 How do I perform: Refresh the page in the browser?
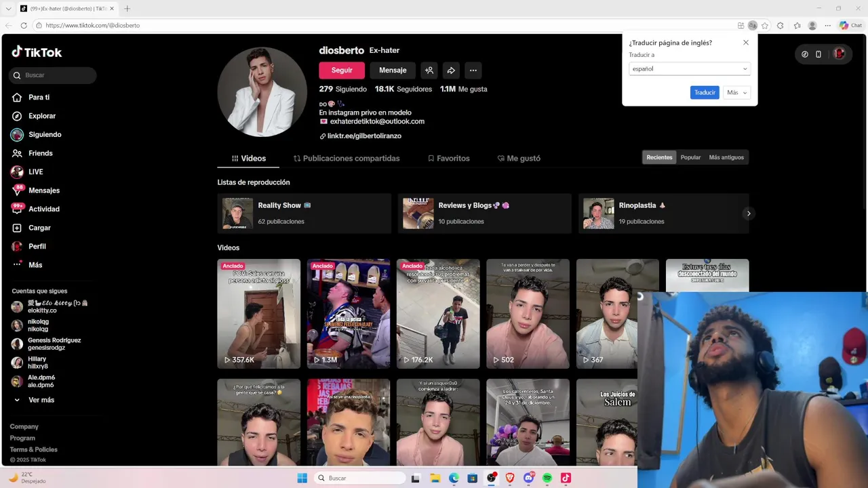point(24,25)
